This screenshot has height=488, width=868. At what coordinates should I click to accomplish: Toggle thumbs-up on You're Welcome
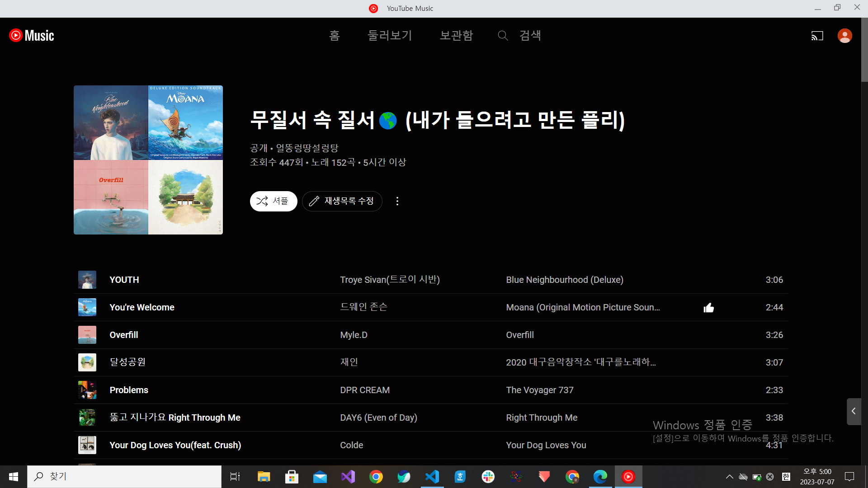(708, 308)
